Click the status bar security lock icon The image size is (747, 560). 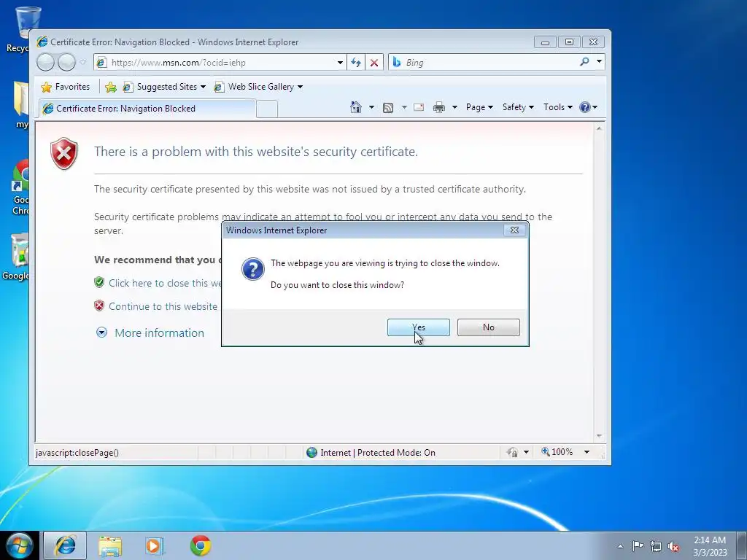[x=513, y=452]
